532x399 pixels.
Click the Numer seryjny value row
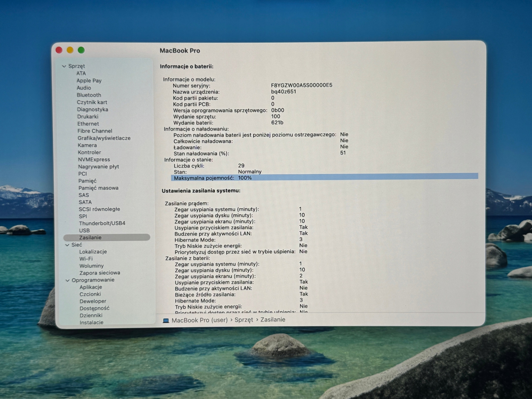click(252, 85)
